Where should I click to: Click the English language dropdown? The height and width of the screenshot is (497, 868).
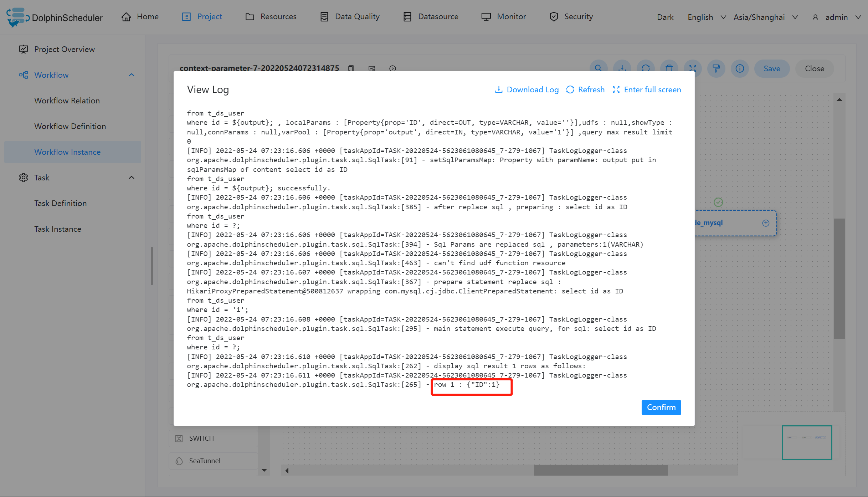point(706,16)
